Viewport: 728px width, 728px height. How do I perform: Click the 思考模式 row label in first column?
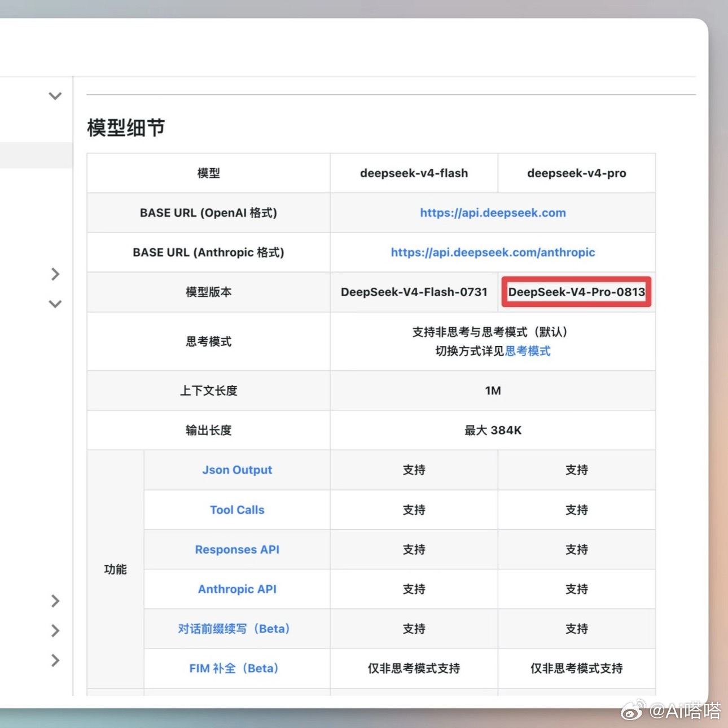tap(208, 341)
